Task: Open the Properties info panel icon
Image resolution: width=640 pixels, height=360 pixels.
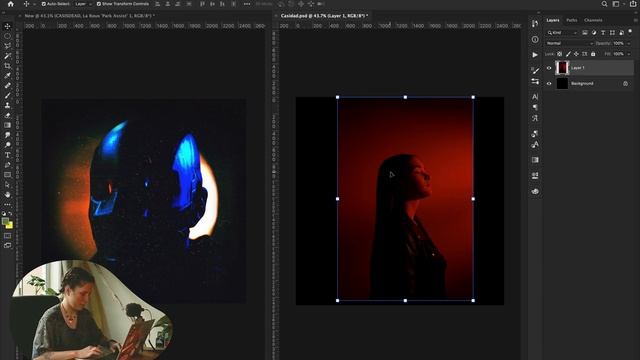Action: 535,40
